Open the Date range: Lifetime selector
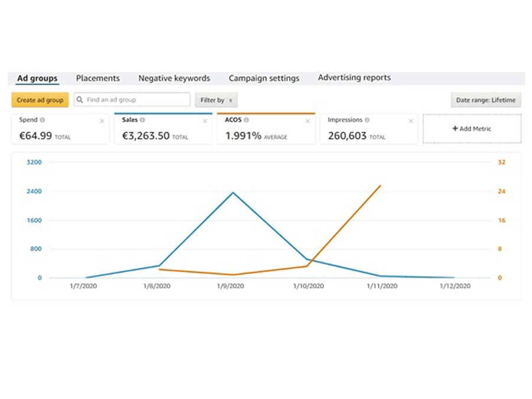This screenshot has height=399, width=532. pyautogui.click(x=485, y=100)
